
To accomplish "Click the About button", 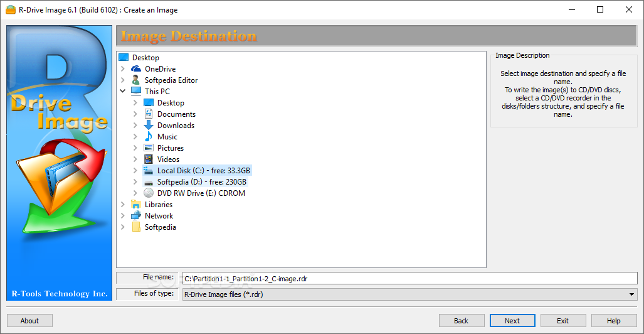I will coord(29,321).
